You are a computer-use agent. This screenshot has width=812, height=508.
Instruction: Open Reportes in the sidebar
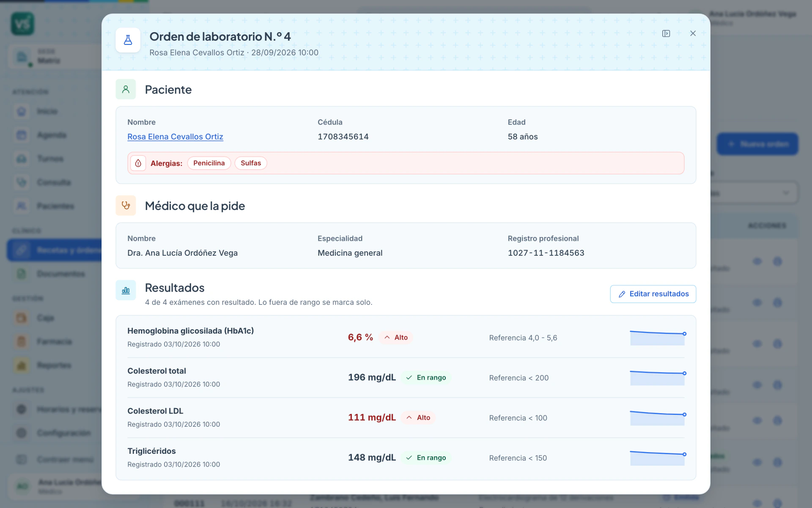tap(54, 365)
